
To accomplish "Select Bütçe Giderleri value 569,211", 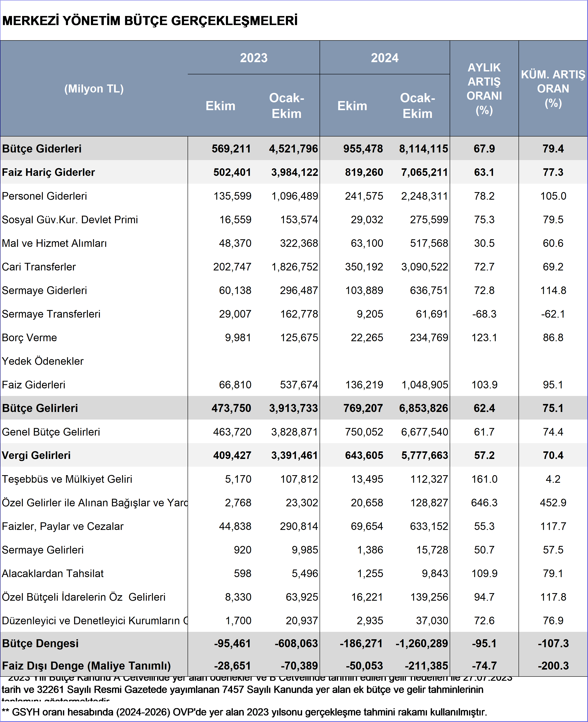I will click(x=231, y=148).
